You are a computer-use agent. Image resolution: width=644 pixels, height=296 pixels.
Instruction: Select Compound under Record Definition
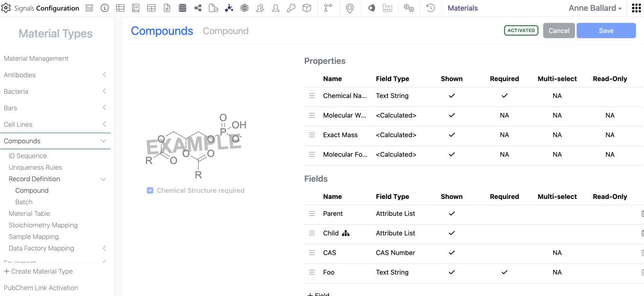pyautogui.click(x=32, y=190)
